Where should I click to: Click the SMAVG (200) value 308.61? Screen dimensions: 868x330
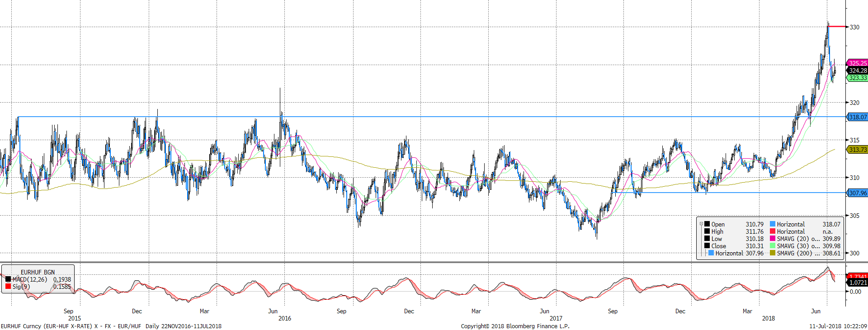(x=831, y=253)
